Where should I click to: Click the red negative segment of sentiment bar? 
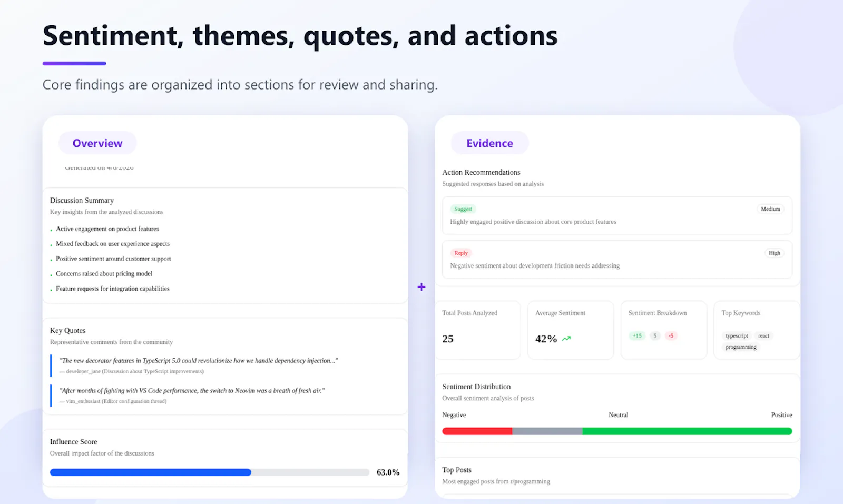point(477,431)
